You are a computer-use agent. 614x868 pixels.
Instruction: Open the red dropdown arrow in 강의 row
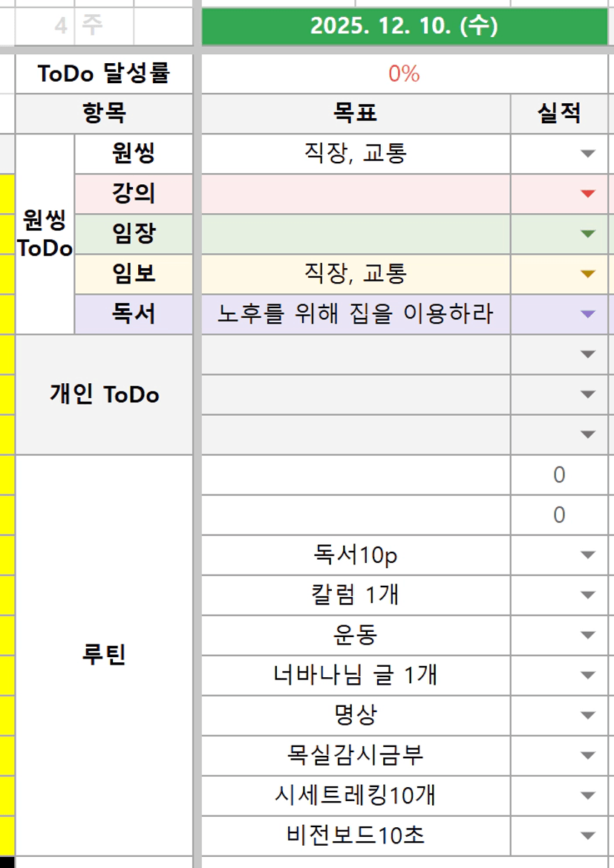click(588, 195)
